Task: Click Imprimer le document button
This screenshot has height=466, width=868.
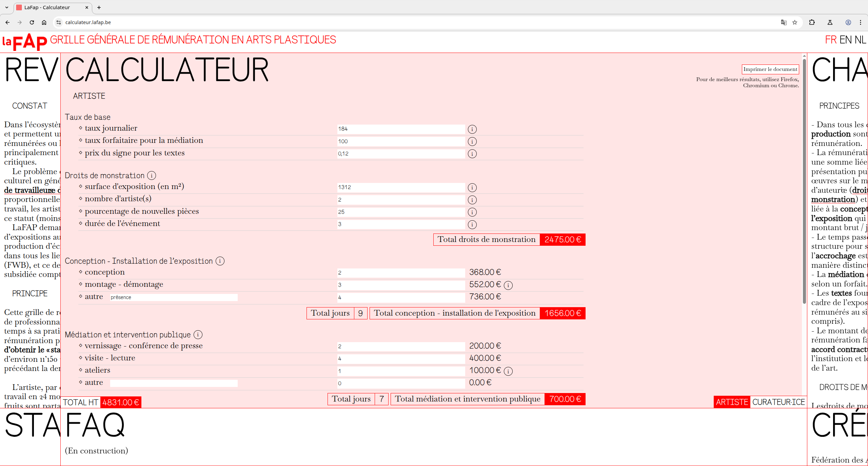Action: tap(770, 69)
